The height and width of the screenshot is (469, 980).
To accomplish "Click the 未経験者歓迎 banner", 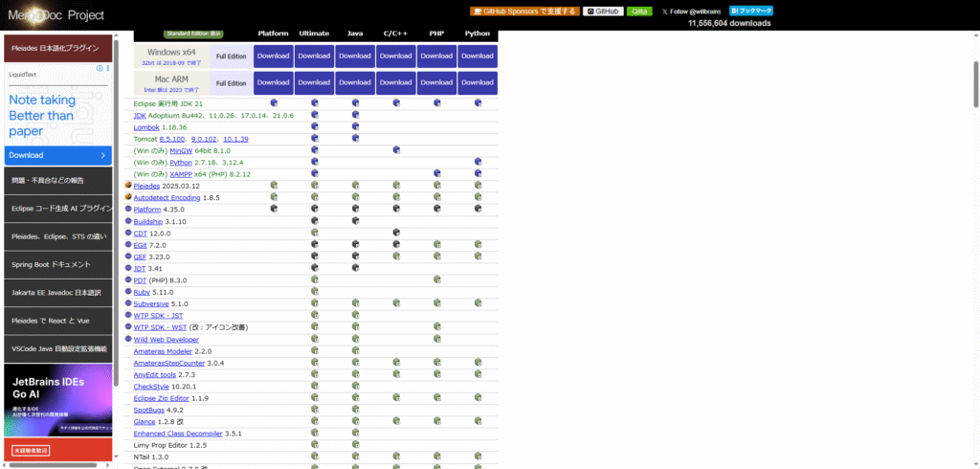I will click(58, 450).
